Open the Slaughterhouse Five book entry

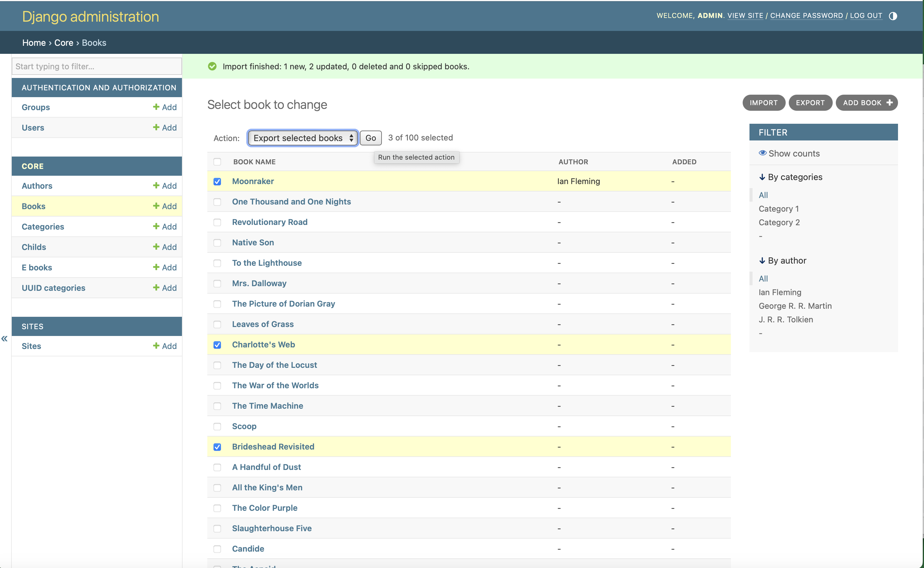(x=272, y=528)
